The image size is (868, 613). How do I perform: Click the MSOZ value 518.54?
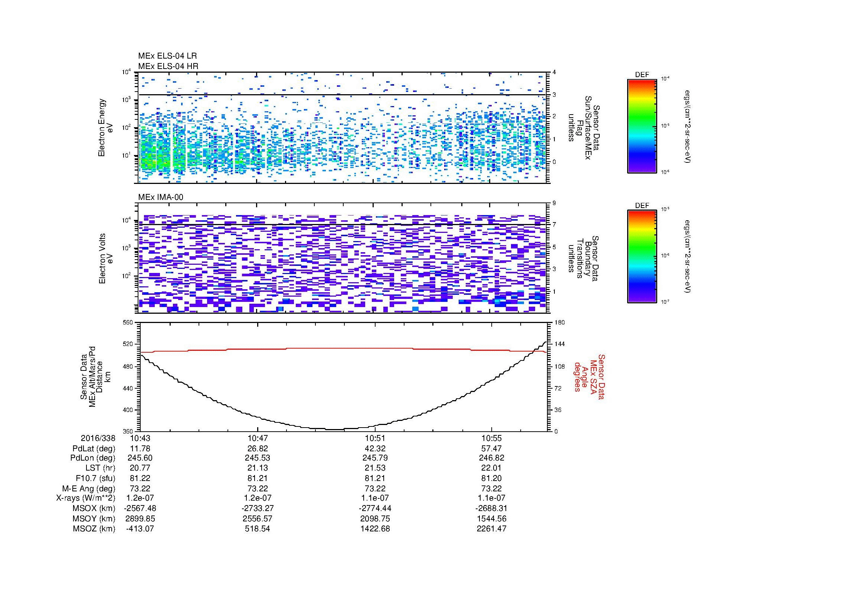258,529
